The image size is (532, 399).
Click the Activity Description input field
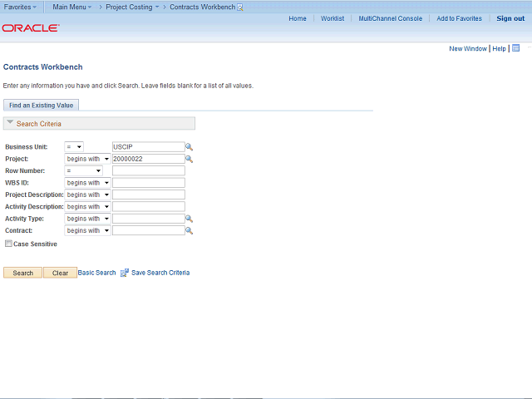149,207
